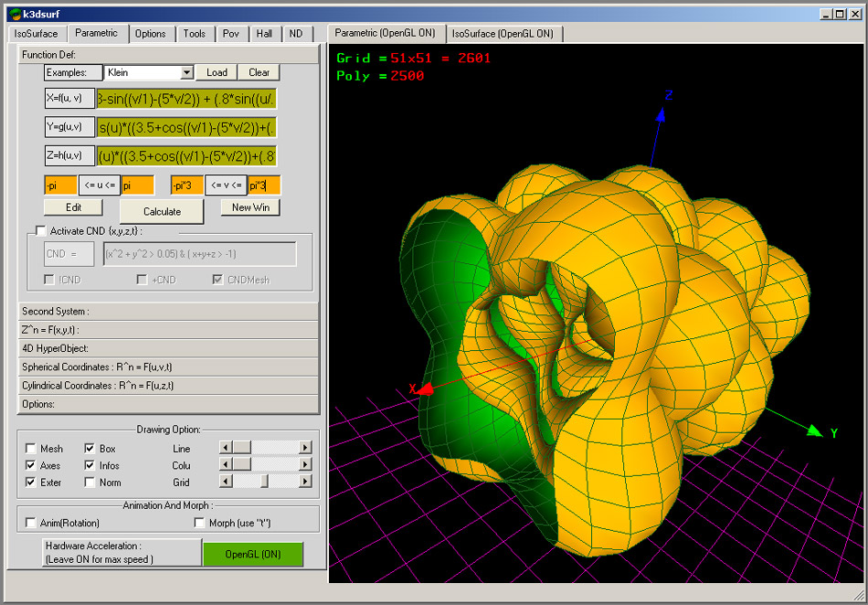
Task: Click the v maximum field containing pi*3
Action: 264,186
